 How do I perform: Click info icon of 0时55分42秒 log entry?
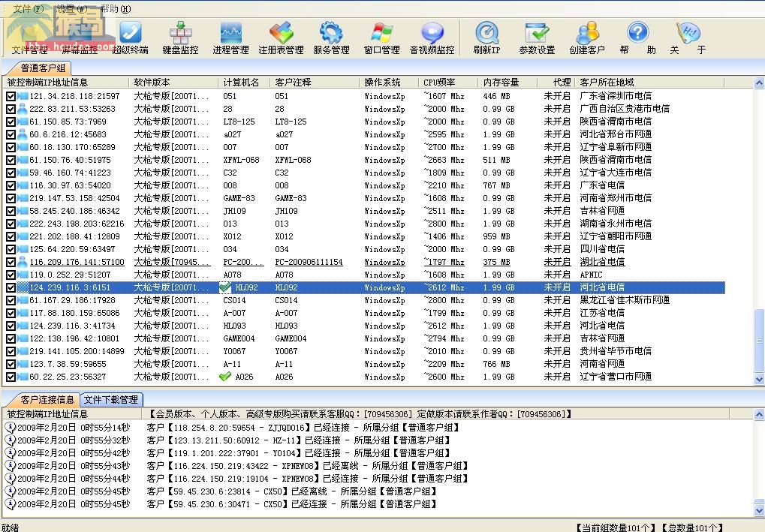click(11, 453)
